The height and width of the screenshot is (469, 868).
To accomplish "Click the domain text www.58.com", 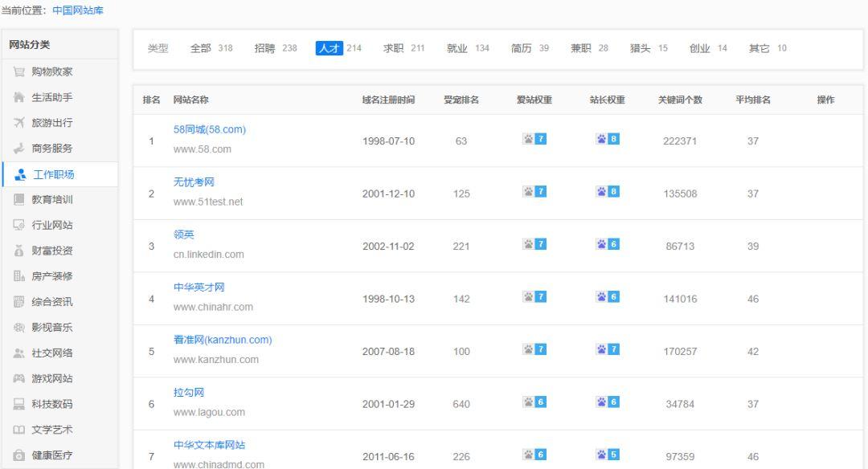I will coord(202,149).
